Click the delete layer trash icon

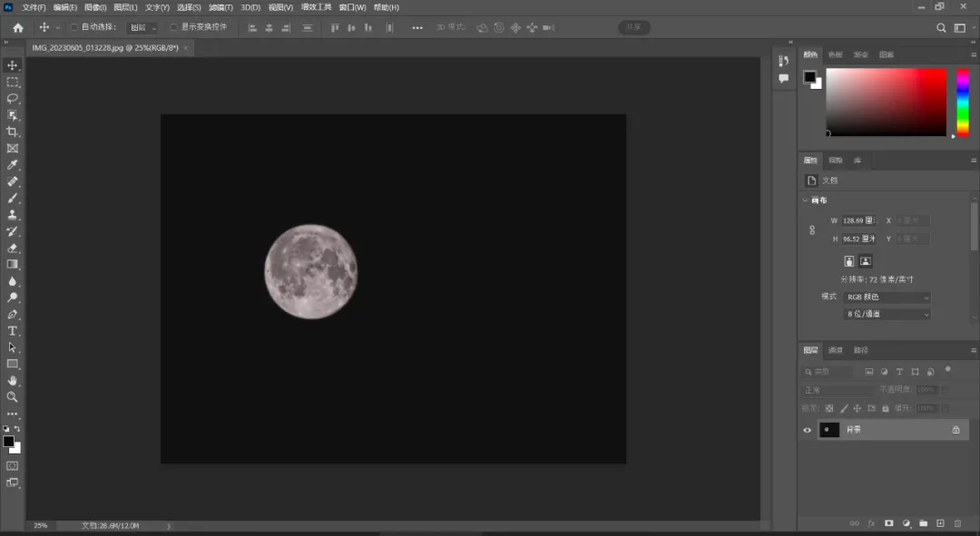(x=957, y=523)
